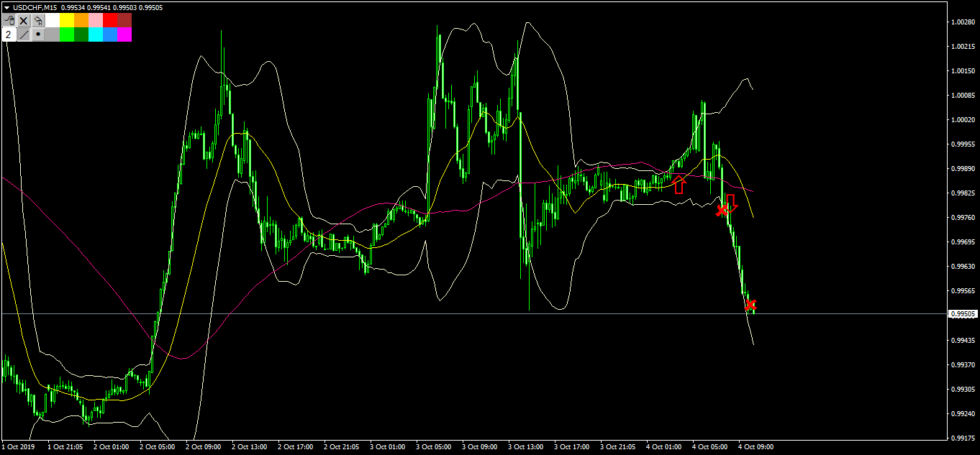Choose the dot drawing tool

[x=38, y=35]
